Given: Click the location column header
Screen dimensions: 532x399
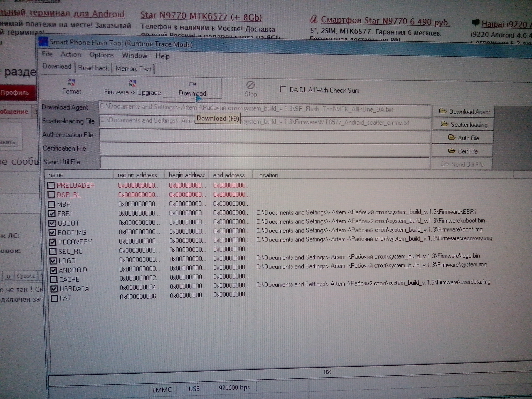Looking at the screenshot, I should (383, 175).
